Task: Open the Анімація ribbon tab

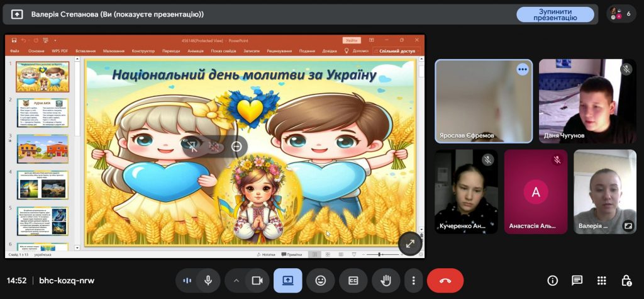Action: [x=195, y=51]
